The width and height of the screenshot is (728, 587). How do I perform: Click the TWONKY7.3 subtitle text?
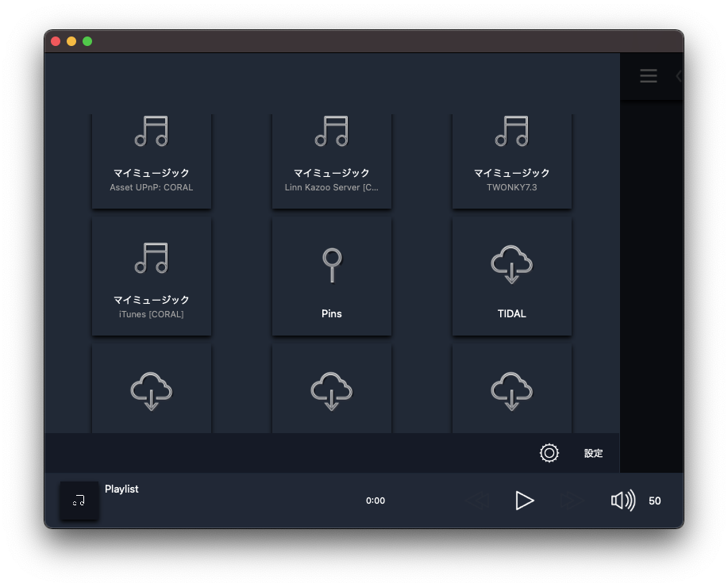(x=511, y=187)
